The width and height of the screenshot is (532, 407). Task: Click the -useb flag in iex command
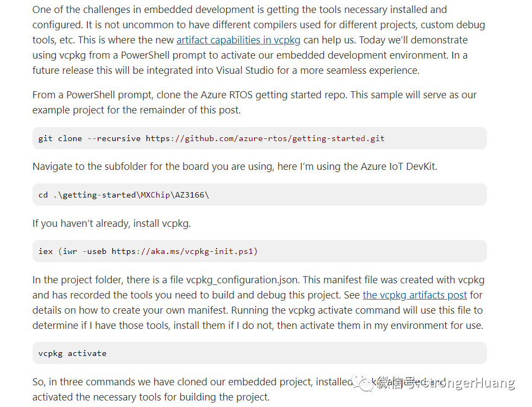pos(94,251)
